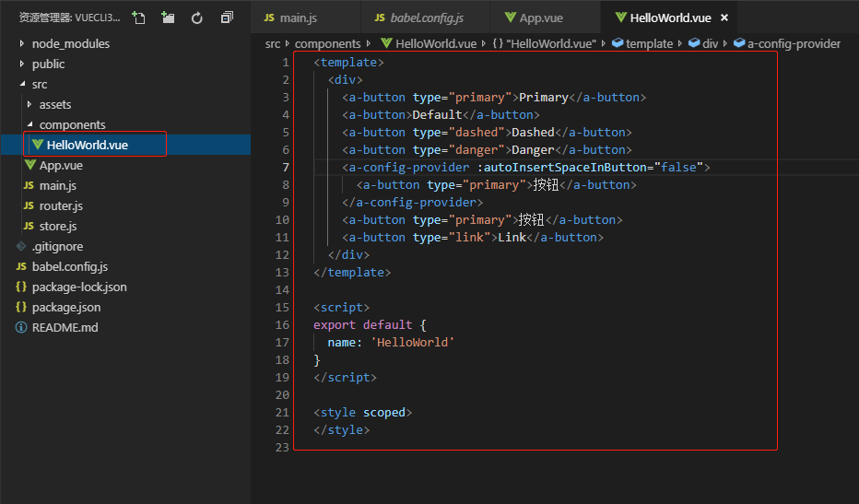Expand the node_modules folder arrow
Image resolution: width=859 pixels, height=504 pixels.
tap(21, 43)
